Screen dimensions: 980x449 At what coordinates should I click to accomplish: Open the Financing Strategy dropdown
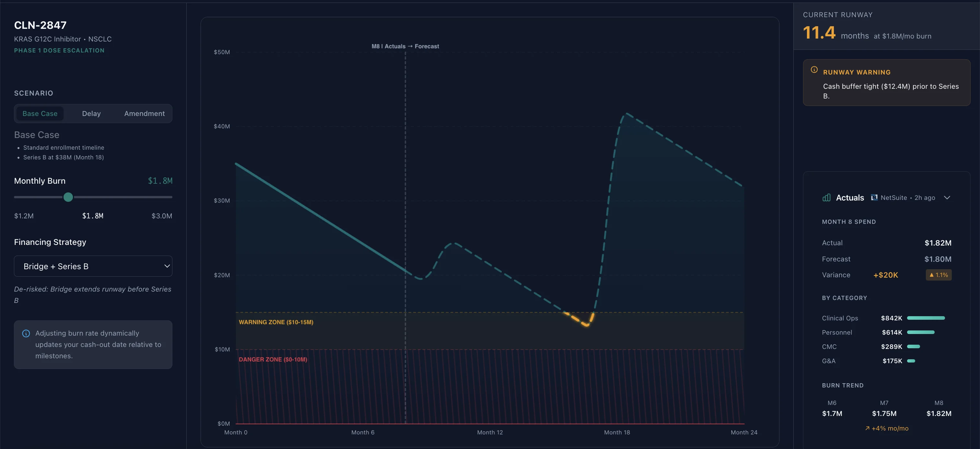pos(93,266)
